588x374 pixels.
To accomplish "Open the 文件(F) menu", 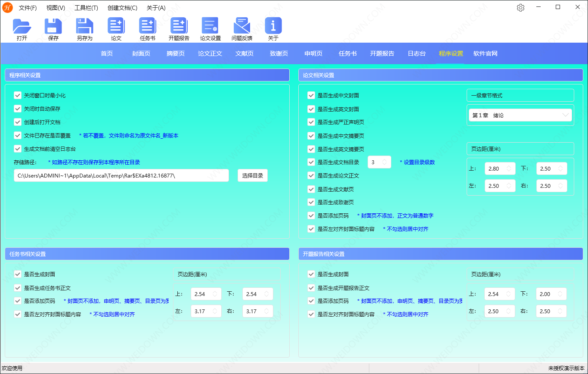I will pos(28,8).
